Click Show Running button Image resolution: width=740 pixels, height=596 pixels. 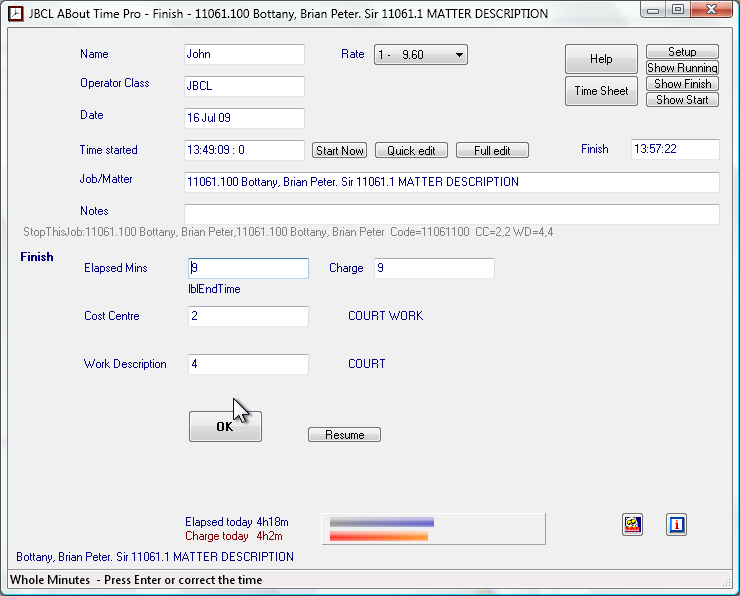pyautogui.click(x=682, y=68)
